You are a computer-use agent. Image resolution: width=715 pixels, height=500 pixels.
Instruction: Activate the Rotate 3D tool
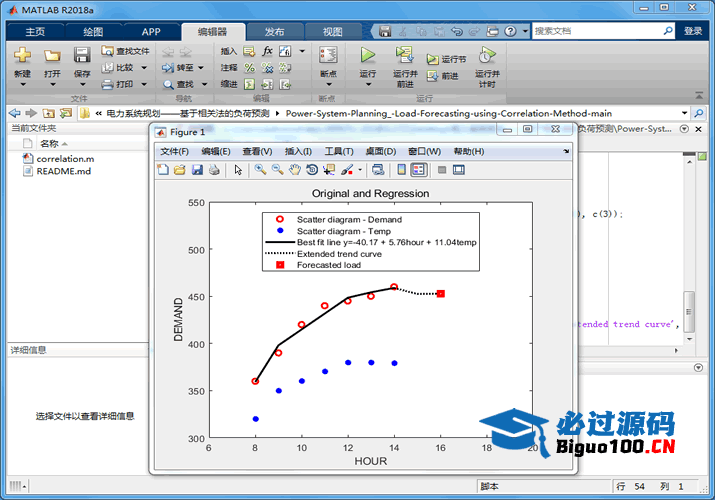312,170
